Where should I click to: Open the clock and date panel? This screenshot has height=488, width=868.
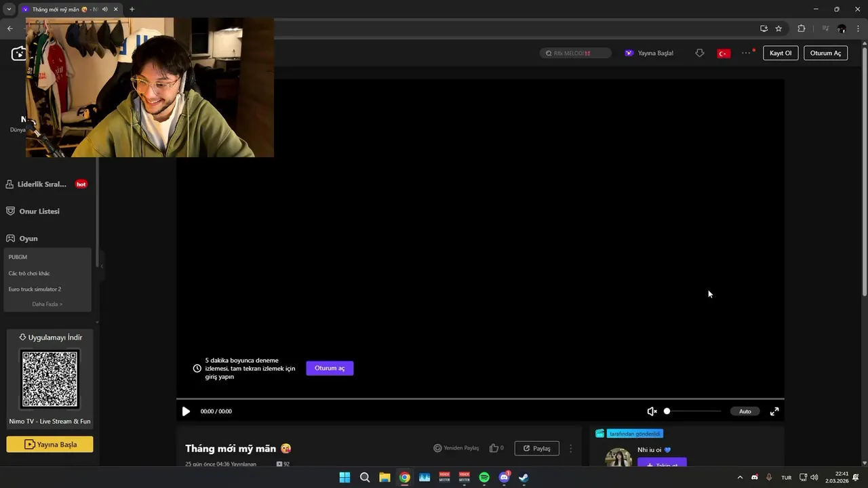click(x=837, y=477)
